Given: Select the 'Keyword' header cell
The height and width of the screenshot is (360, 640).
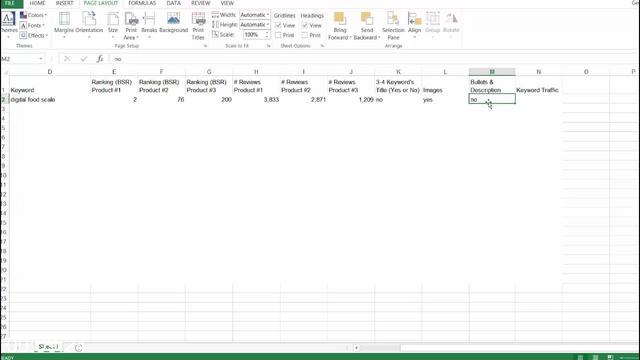Looking at the screenshot, I should click(x=50, y=86).
